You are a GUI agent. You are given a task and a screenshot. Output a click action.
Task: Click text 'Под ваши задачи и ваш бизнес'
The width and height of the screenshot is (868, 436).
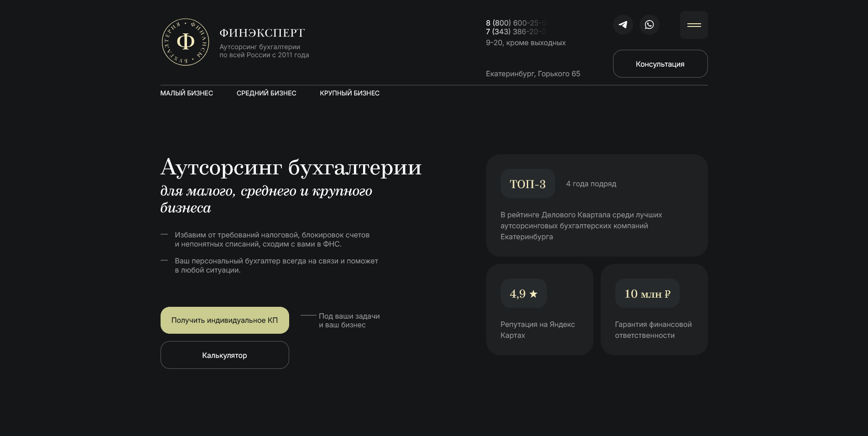click(x=349, y=320)
